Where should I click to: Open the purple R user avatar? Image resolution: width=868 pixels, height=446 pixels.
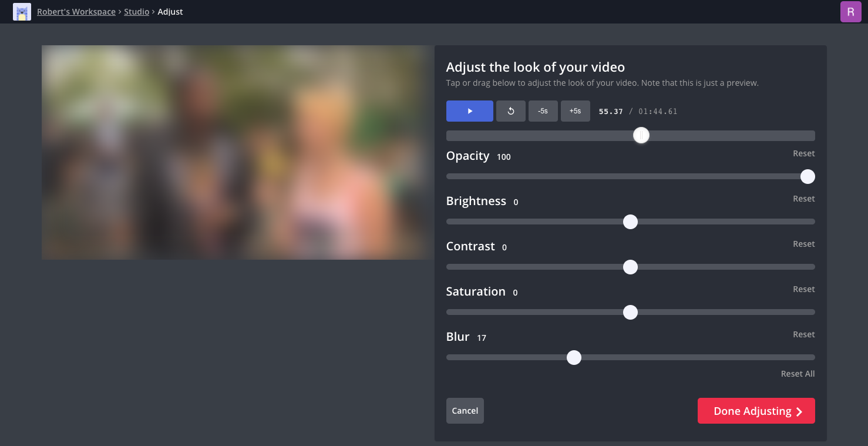850,12
